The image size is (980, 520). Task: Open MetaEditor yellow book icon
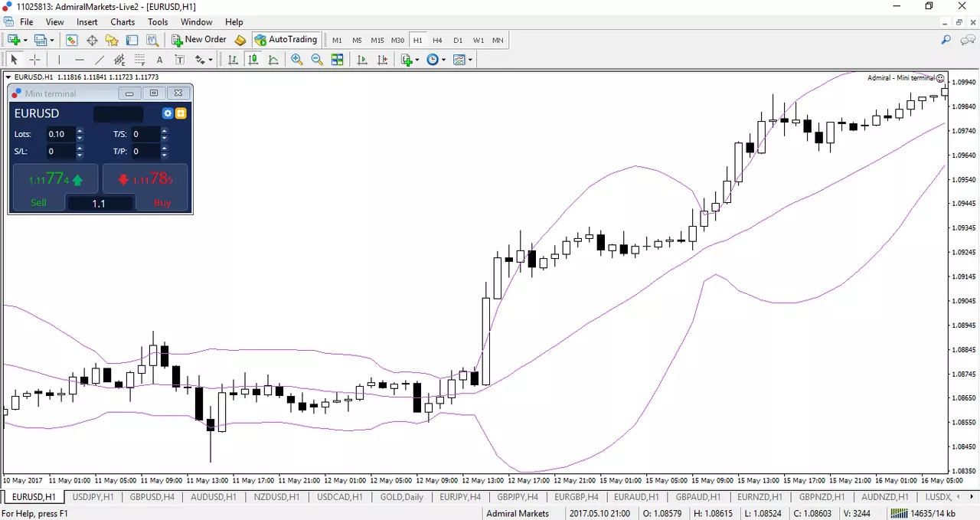[240, 40]
